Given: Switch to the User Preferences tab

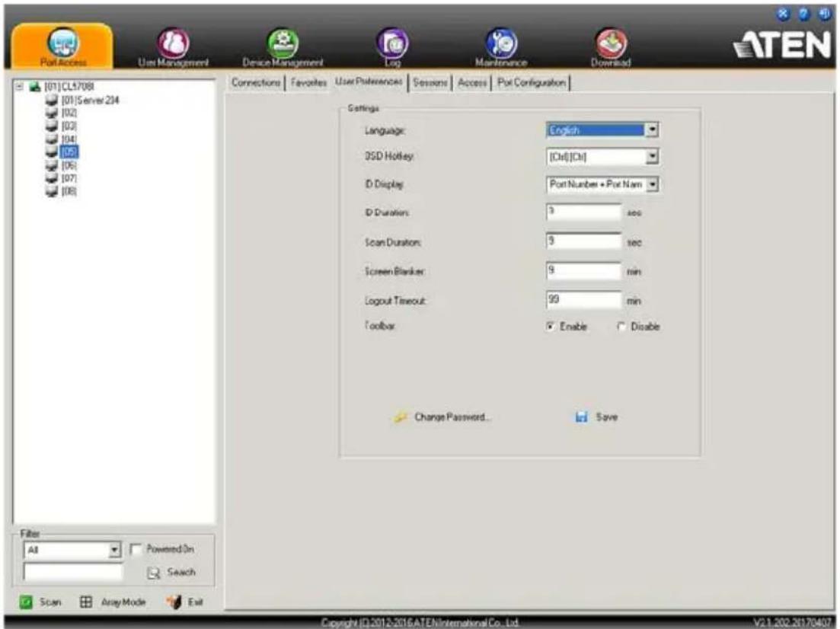Looking at the screenshot, I should click(369, 81).
